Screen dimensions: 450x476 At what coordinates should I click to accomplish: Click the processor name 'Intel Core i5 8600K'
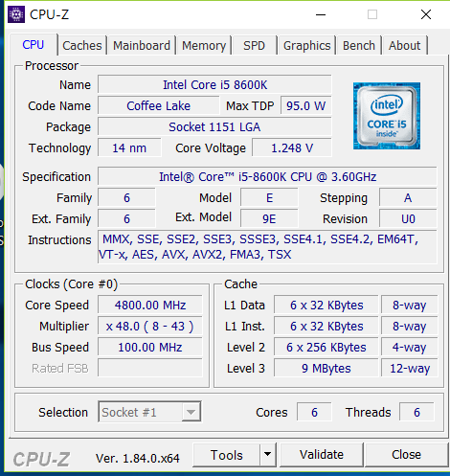(214, 84)
